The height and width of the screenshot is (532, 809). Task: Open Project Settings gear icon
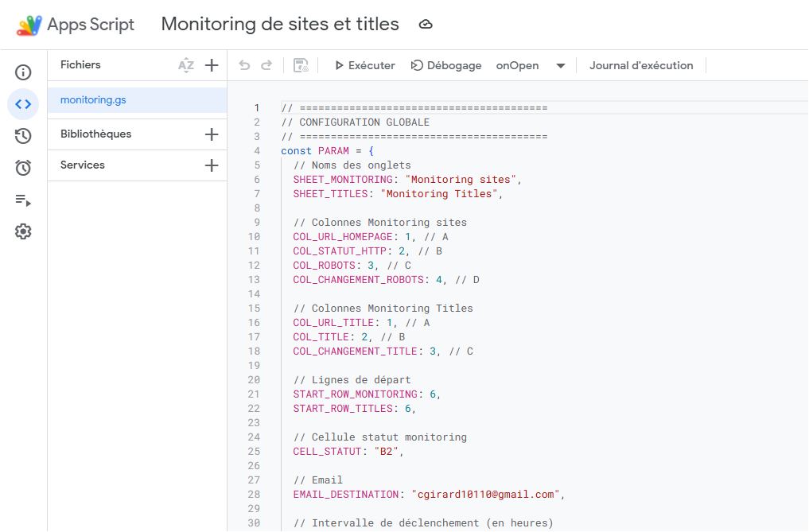coord(23,231)
